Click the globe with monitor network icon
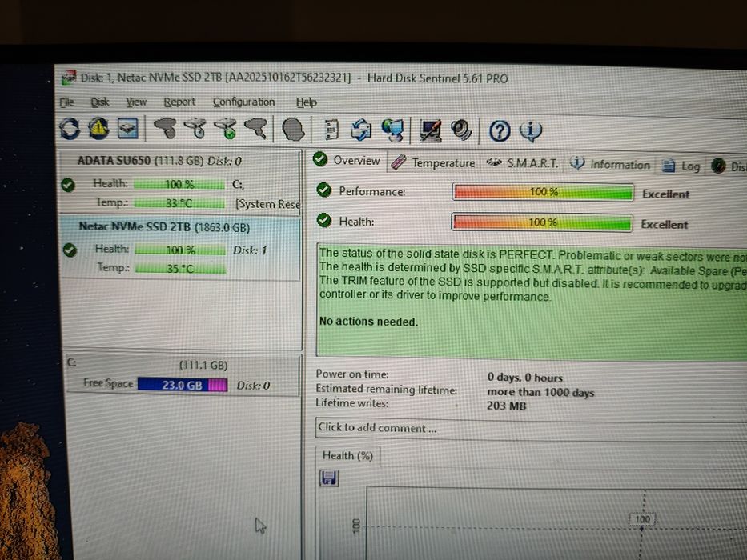Image resolution: width=747 pixels, height=560 pixels. pyautogui.click(x=393, y=130)
